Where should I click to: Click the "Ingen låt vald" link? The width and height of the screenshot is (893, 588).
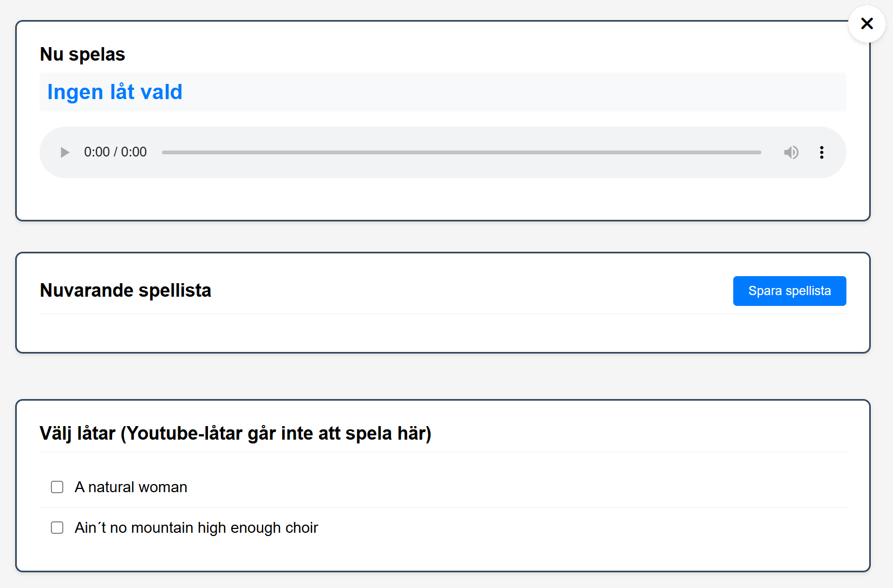(115, 92)
